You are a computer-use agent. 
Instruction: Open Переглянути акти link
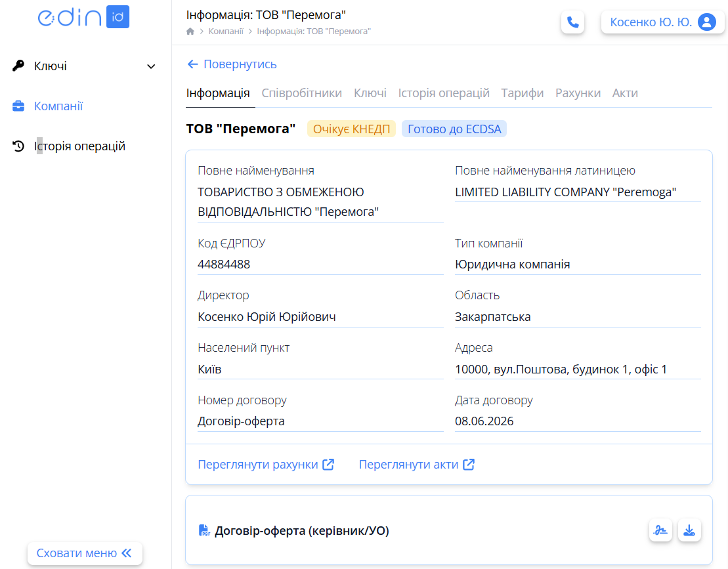point(417,465)
